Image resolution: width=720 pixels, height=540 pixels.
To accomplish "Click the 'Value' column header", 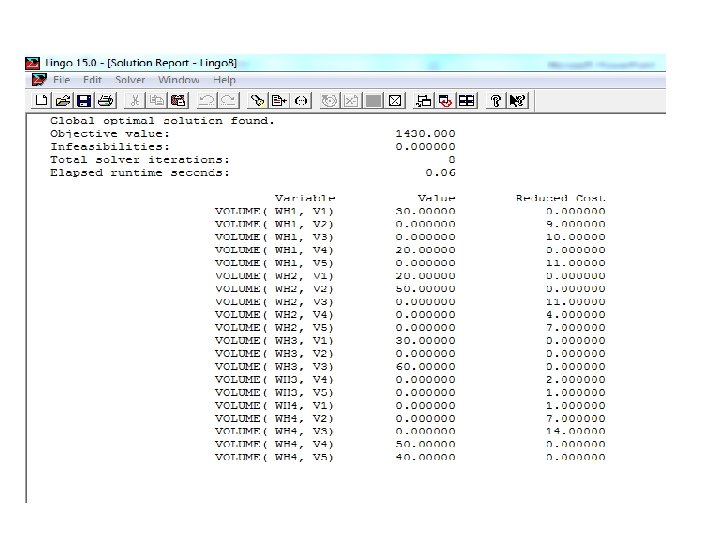I will tap(436, 198).
